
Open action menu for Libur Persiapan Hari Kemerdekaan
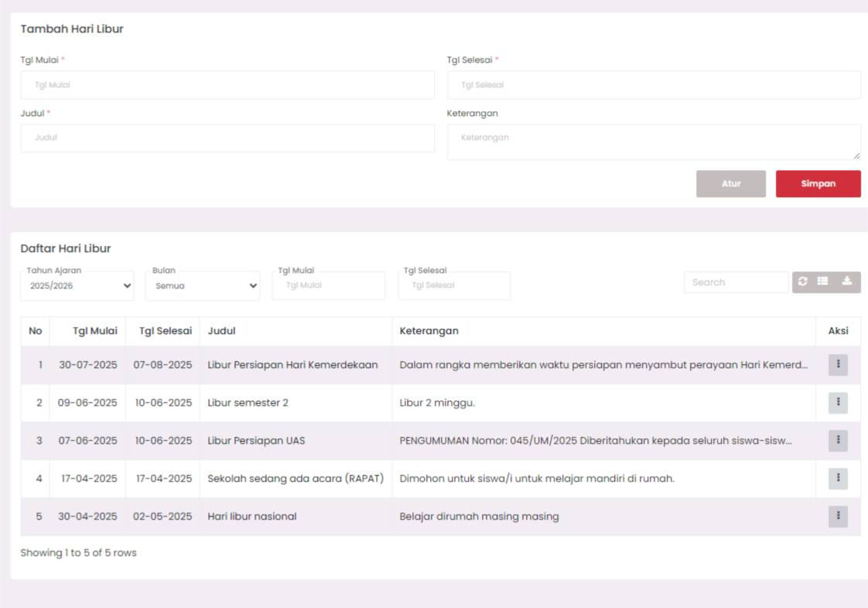(x=838, y=365)
